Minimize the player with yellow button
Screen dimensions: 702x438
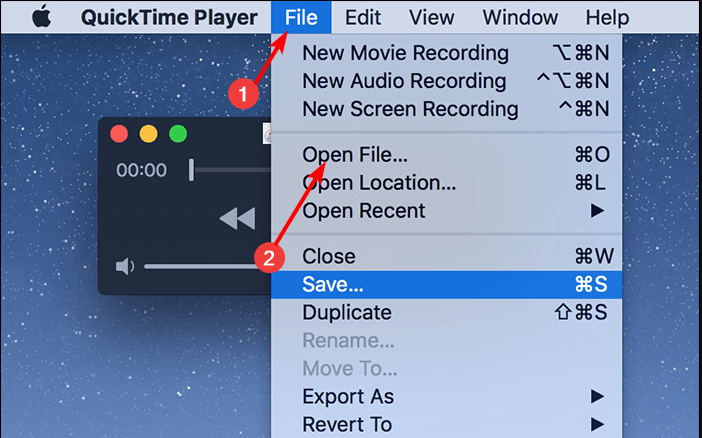pyautogui.click(x=149, y=134)
